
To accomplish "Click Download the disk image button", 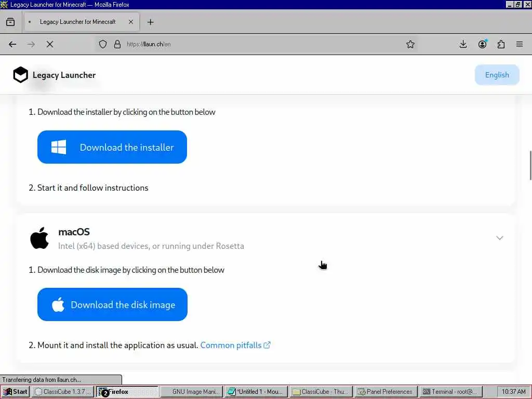I will pos(112,304).
